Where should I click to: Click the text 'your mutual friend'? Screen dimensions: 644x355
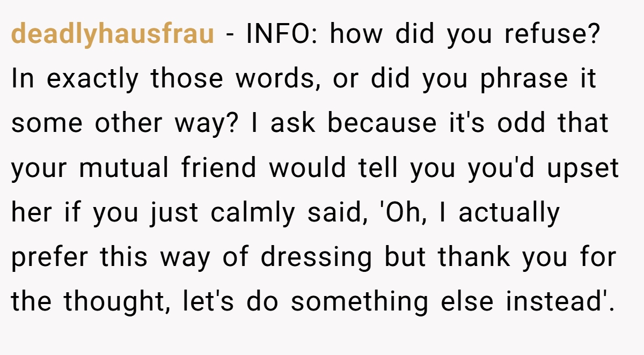pos(134,168)
